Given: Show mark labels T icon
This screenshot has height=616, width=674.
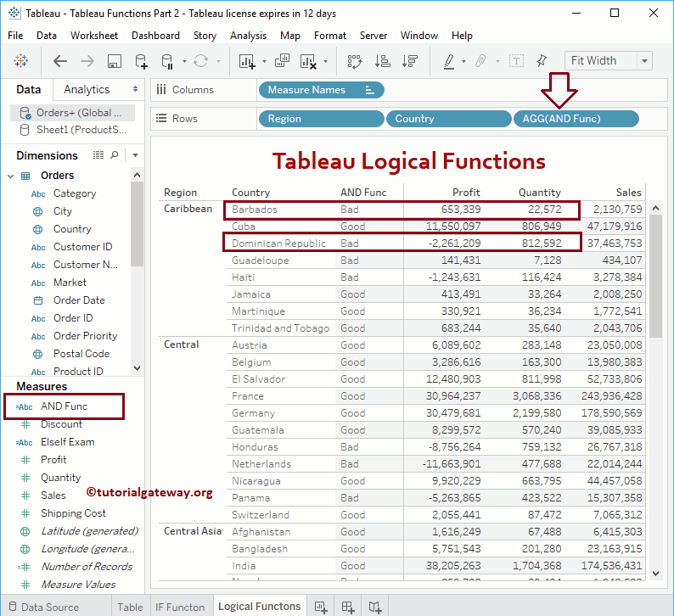Looking at the screenshot, I should [x=516, y=61].
